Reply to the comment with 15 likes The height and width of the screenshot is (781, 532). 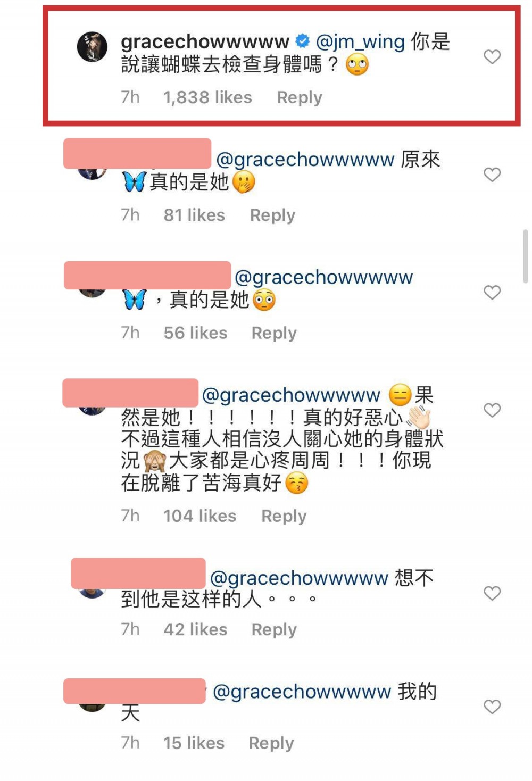point(271,743)
